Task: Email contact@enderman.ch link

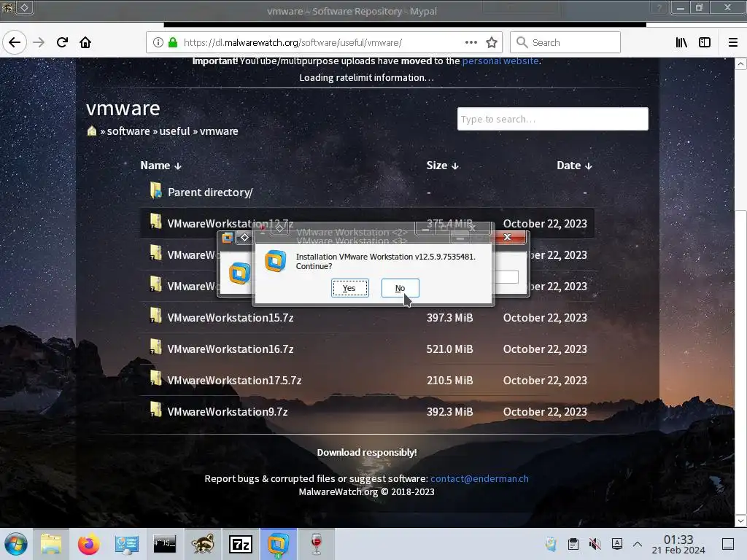Action: pos(479,478)
